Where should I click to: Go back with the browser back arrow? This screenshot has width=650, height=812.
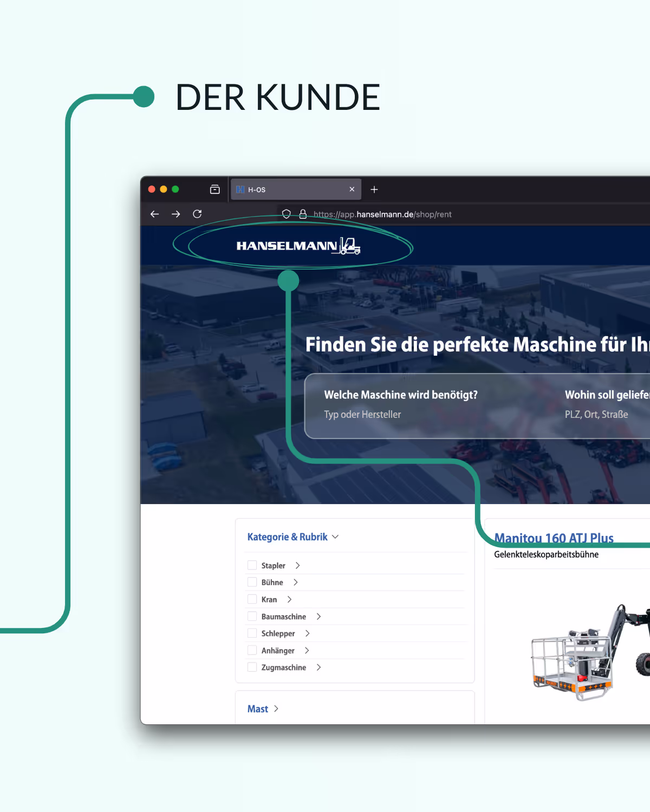click(154, 214)
